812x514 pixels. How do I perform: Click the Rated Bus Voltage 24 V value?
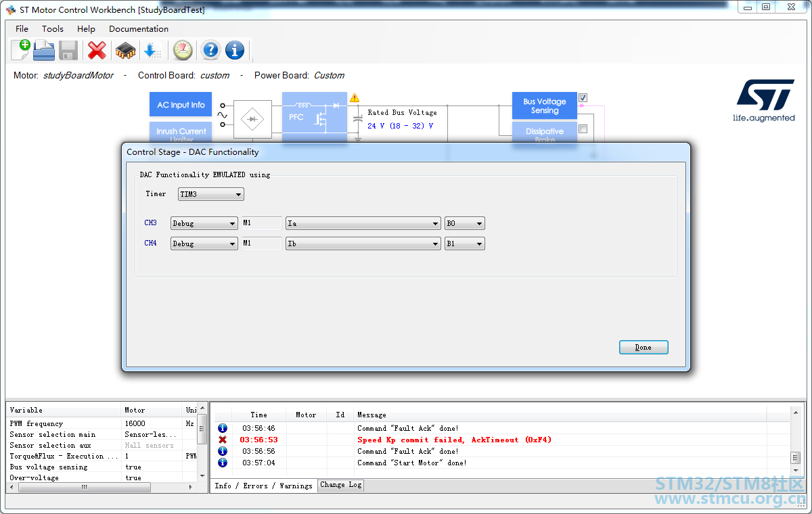400,126
